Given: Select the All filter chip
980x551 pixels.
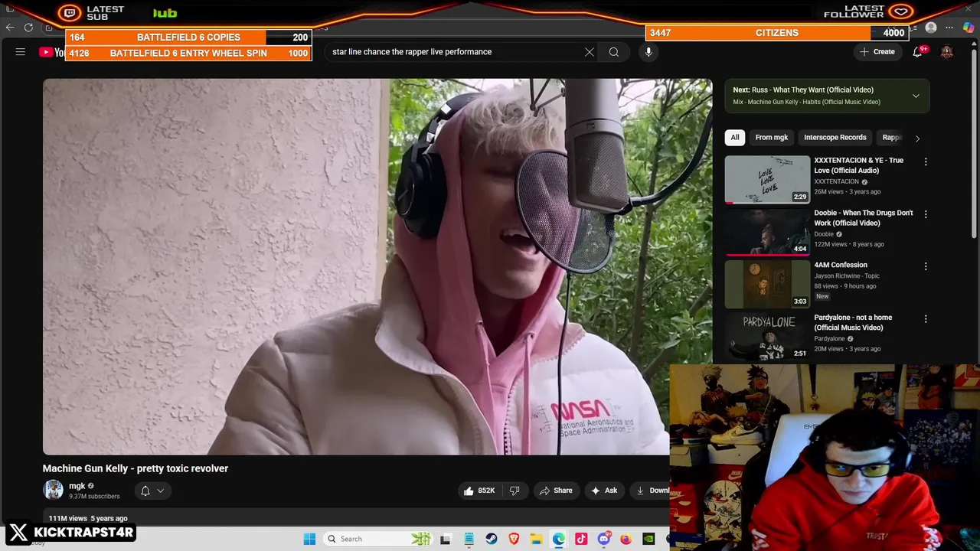Looking at the screenshot, I should [735, 138].
